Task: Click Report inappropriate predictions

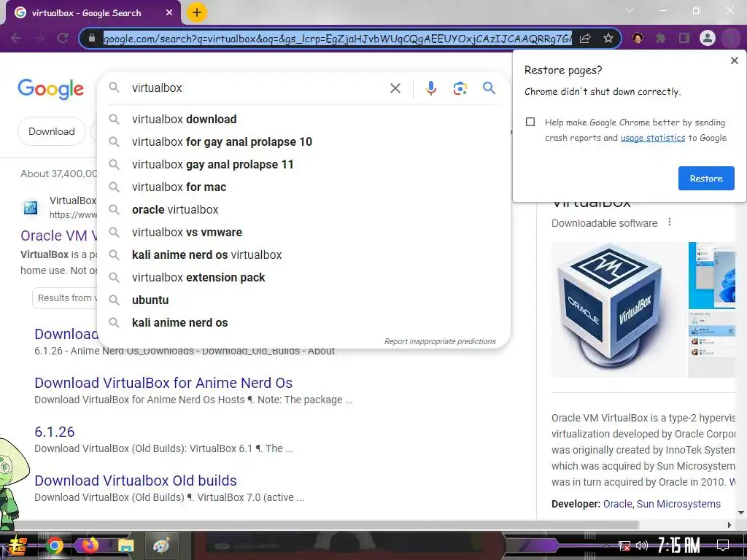Action: pos(440,341)
